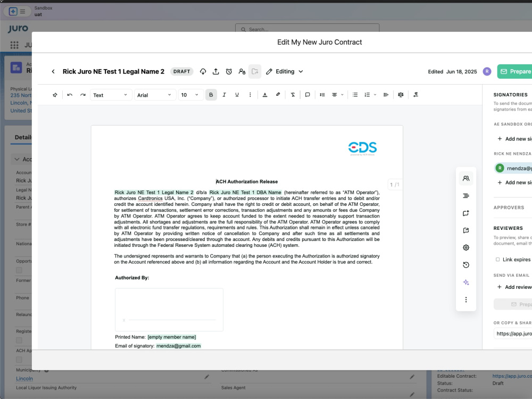This screenshot has height=399, width=532.
Task: Click the text alignment icon
Action: click(x=335, y=95)
